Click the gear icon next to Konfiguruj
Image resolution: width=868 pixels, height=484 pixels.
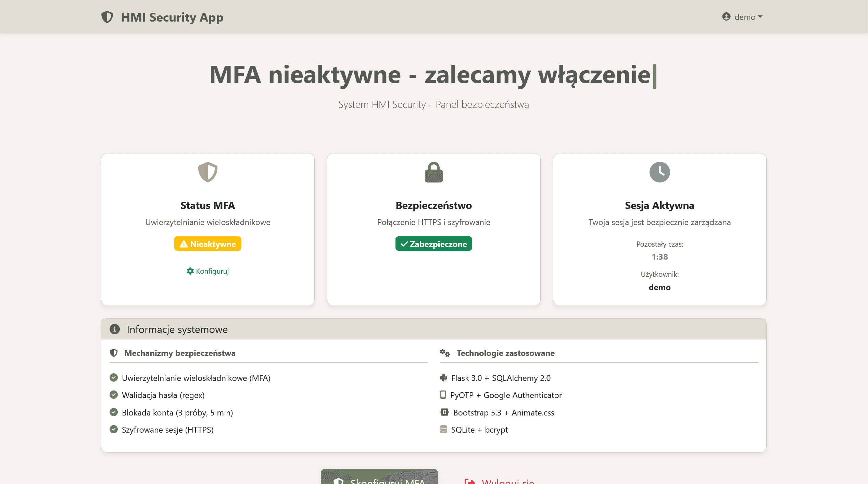pyautogui.click(x=190, y=271)
